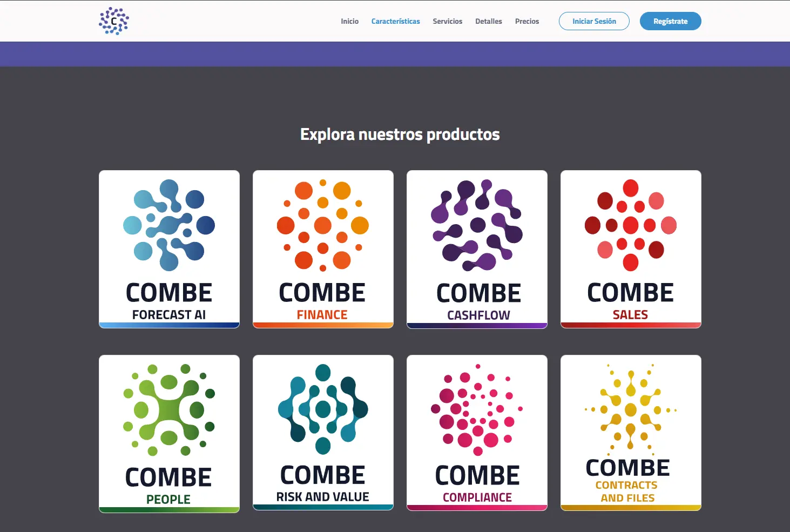Click the Iniciar Sesión button
This screenshot has height=532, width=790.
pyautogui.click(x=594, y=22)
